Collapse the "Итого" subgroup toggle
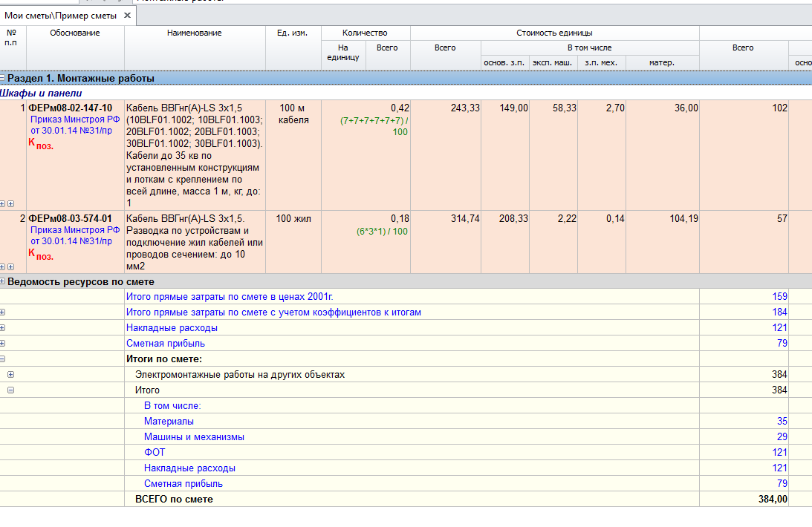 click(x=10, y=390)
